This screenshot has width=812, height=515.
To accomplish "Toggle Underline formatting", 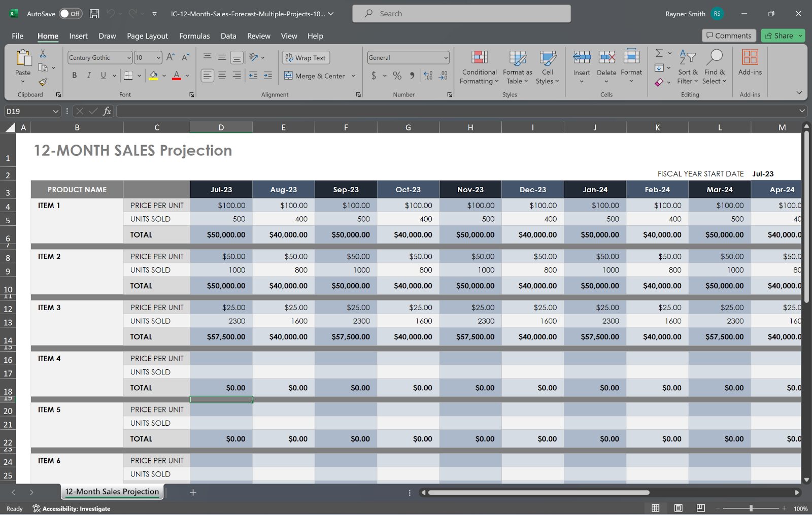I will pyautogui.click(x=104, y=76).
